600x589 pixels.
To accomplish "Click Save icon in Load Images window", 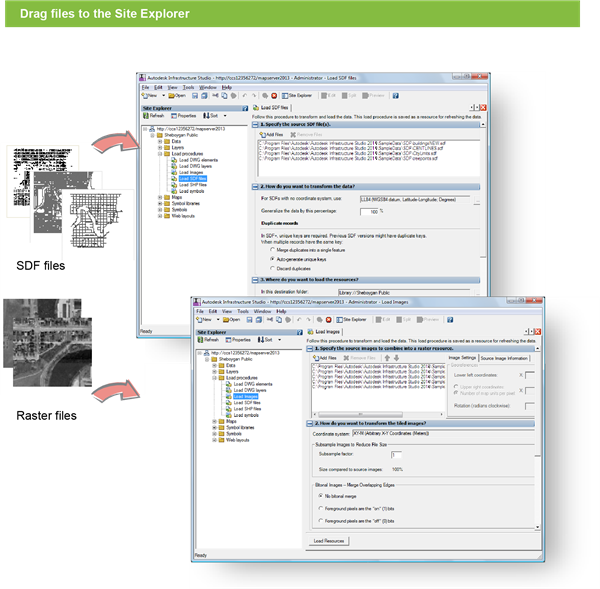I will point(249,320).
